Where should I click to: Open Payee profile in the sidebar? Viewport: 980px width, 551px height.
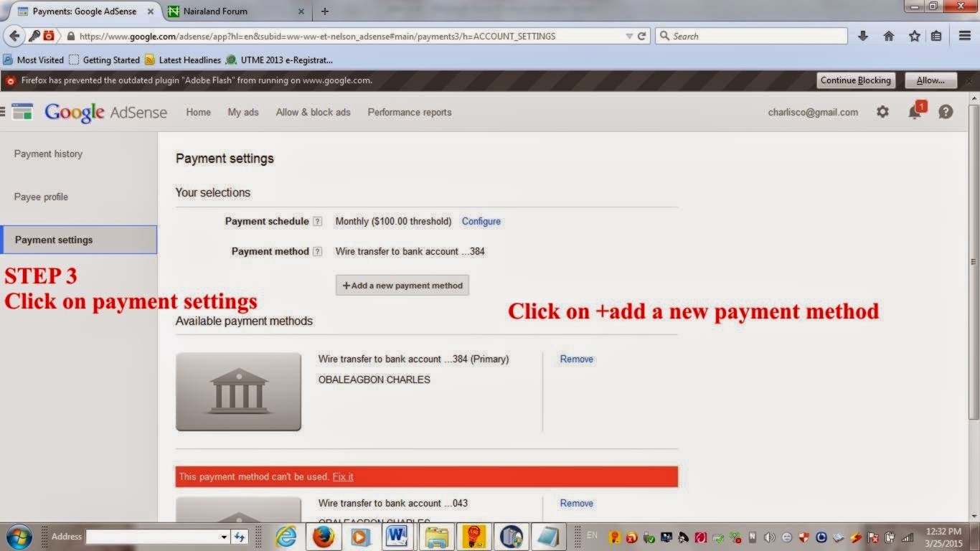[x=41, y=197]
